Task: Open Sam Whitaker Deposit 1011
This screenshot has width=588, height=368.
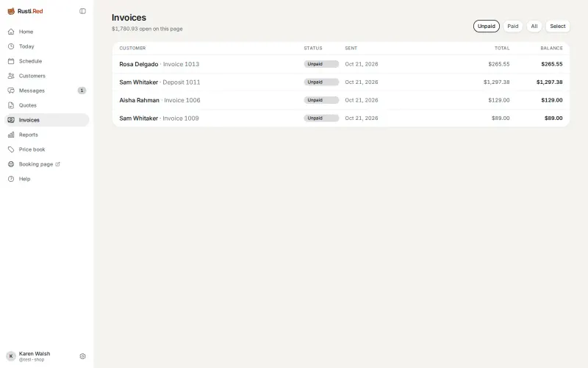Action: [341, 82]
